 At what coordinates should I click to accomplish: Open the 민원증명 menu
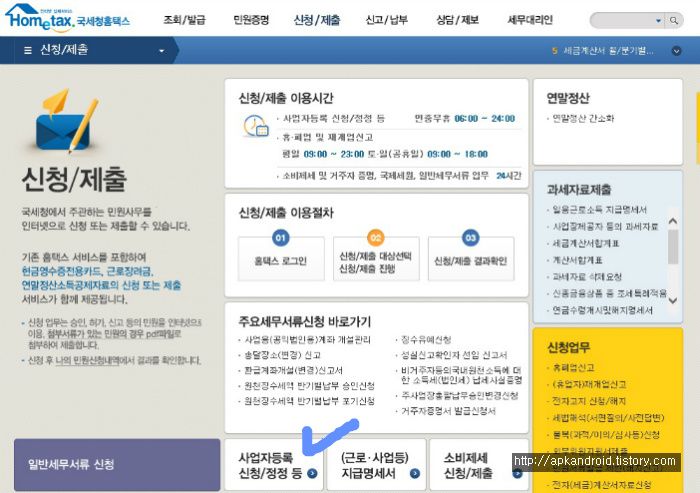tap(251, 20)
